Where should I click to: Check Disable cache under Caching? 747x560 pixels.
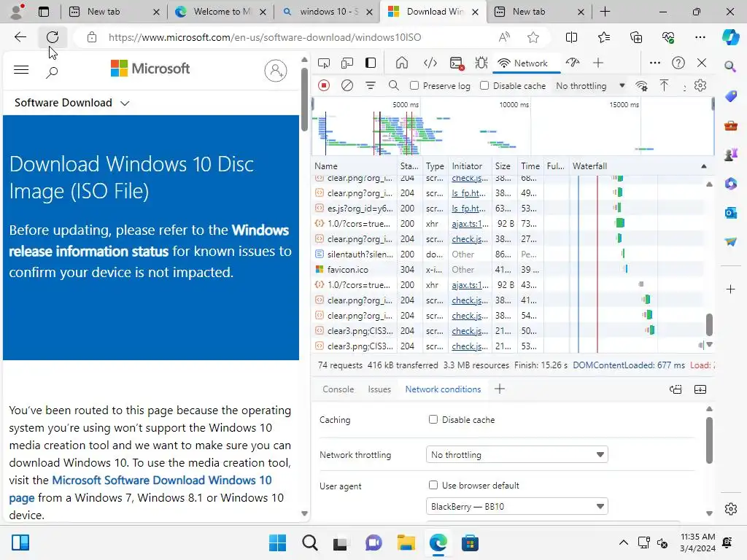click(x=433, y=419)
